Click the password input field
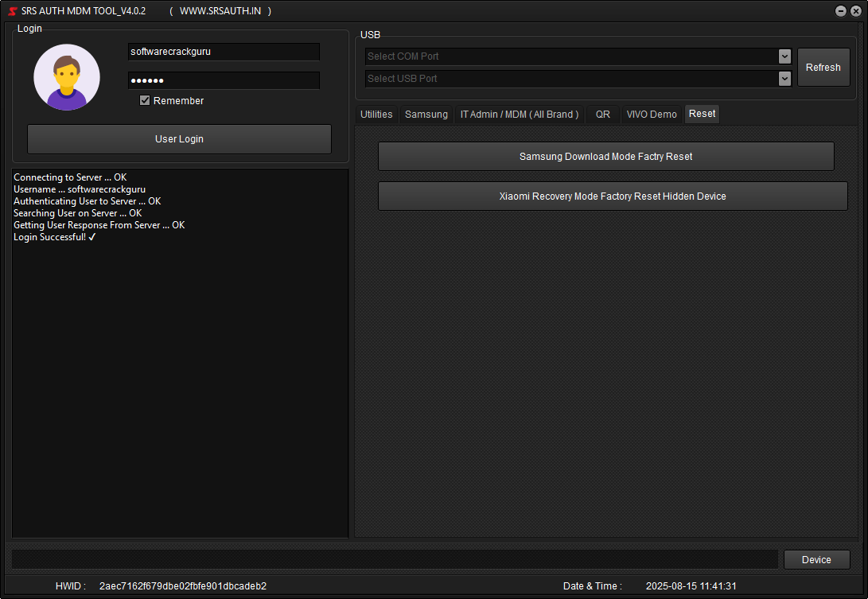The height and width of the screenshot is (599, 868). coord(224,80)
